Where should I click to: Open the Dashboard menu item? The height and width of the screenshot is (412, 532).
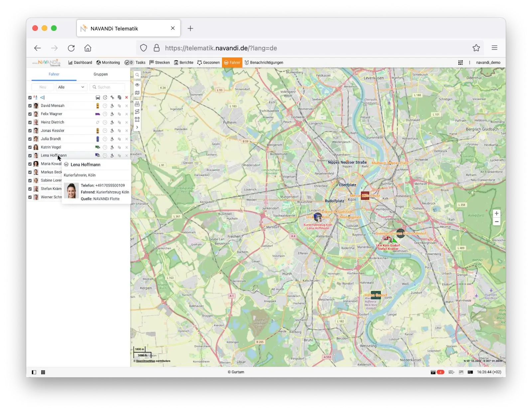click(x=80, y=63)
